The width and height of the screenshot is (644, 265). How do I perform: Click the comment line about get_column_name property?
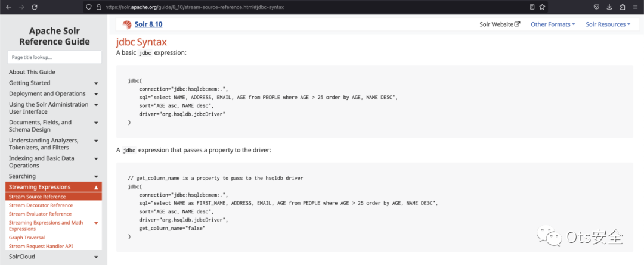(x=216, y=179)
